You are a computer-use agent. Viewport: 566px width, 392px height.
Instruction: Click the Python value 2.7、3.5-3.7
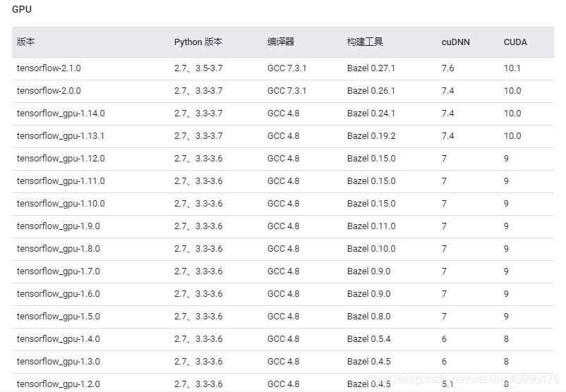click(x=198, y=68)
